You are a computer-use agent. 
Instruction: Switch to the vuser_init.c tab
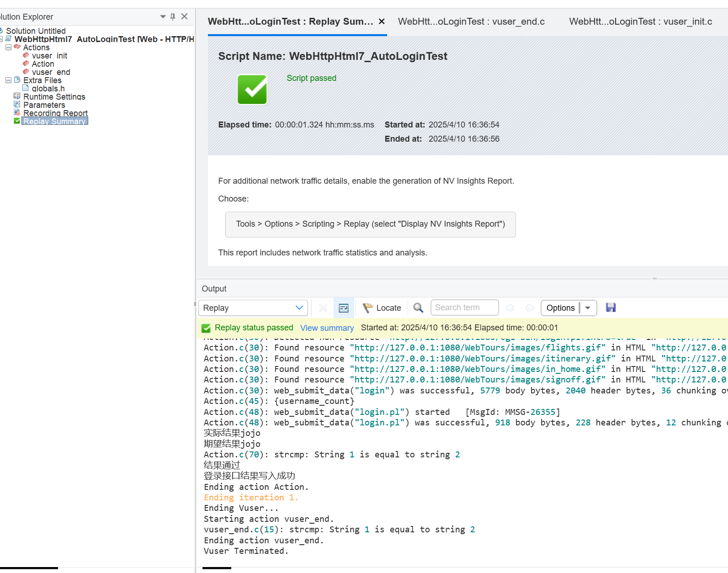coord(641,21)
